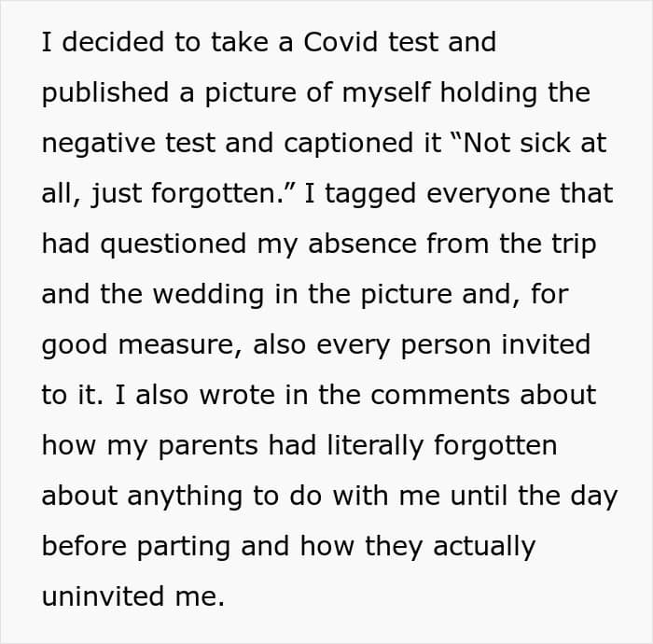Image resolution: width=653 pixels, height=644 pixels.
Task: Click the words "before parting"
Action: 136,547
